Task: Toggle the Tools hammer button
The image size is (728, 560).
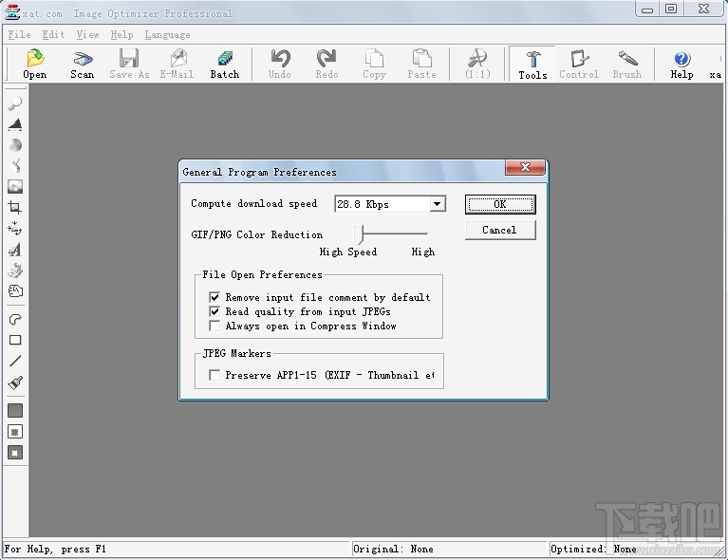Action: [x=532, y=65]
